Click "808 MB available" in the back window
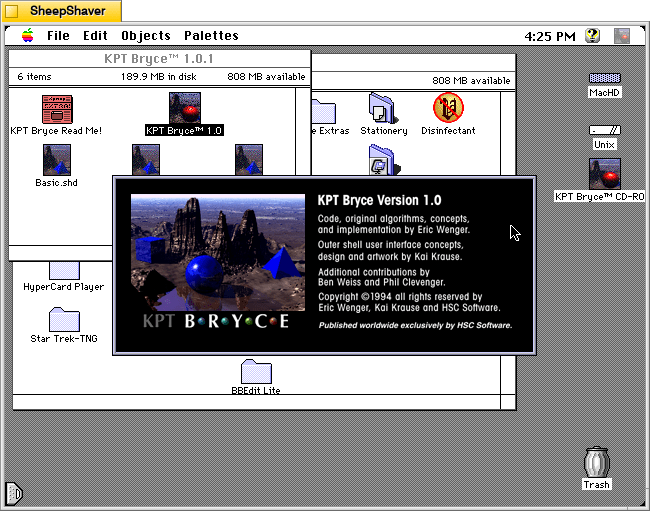Image resolution: width=650 pixels, height=511 pixels. coord(471,80)
